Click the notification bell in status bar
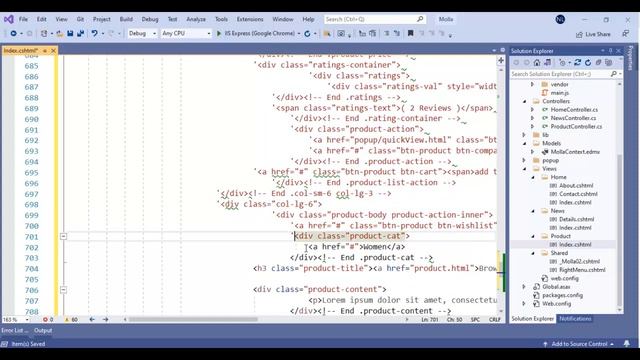The height and width of the screenshot is (360, 640). pyautogui.click(x=627, y=344)
